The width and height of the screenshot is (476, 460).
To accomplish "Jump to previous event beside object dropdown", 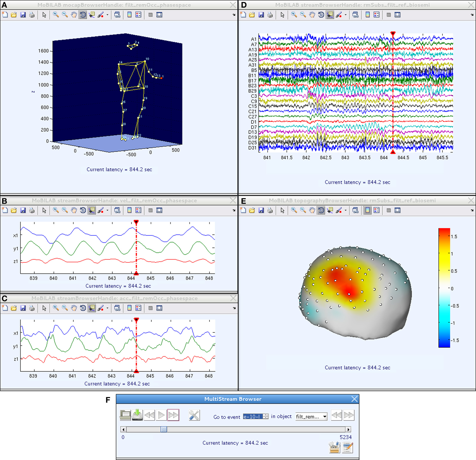I will [x=336, y=415].
